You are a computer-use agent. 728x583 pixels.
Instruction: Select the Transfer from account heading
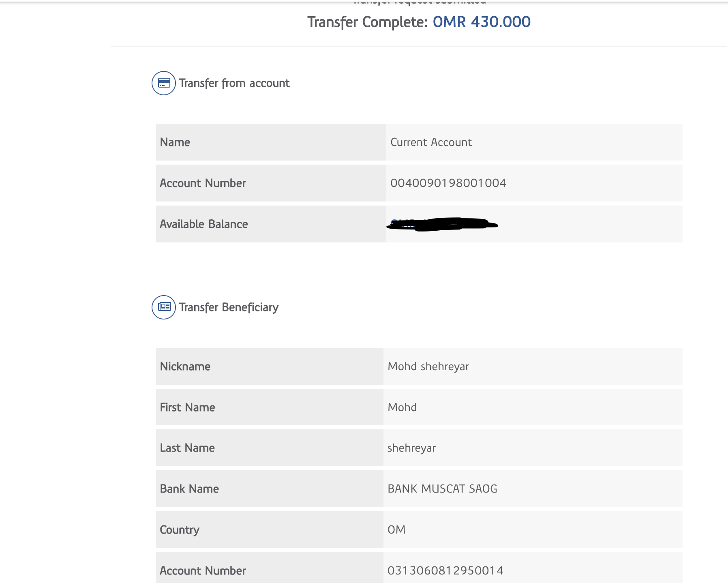click(x=234, y=83)
